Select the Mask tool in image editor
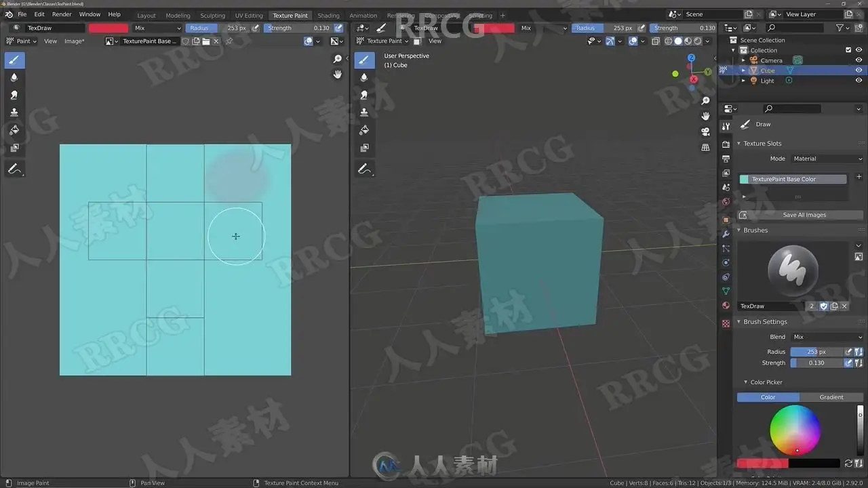 pos(14,147)
